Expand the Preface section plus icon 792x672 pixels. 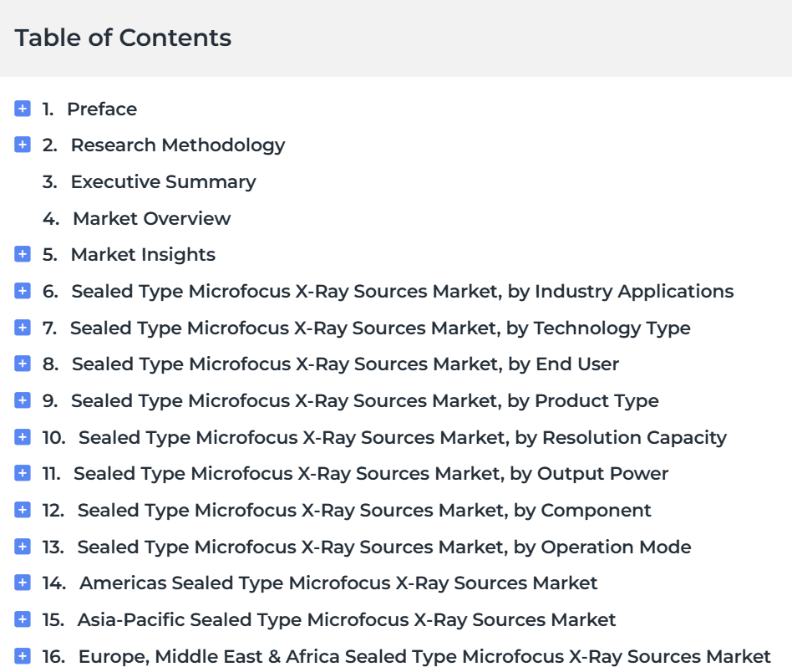point(23,109)
